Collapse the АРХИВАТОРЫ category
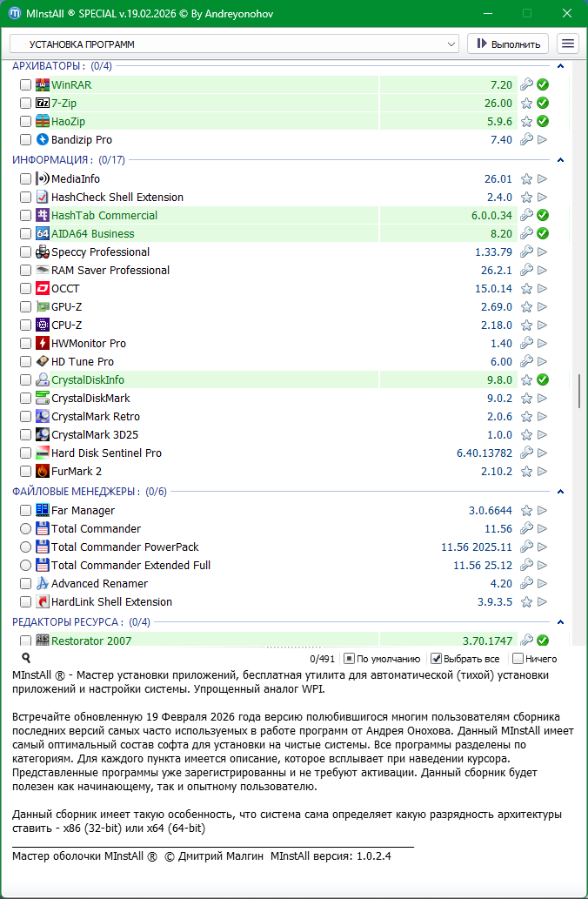 [x=561, y=66]
